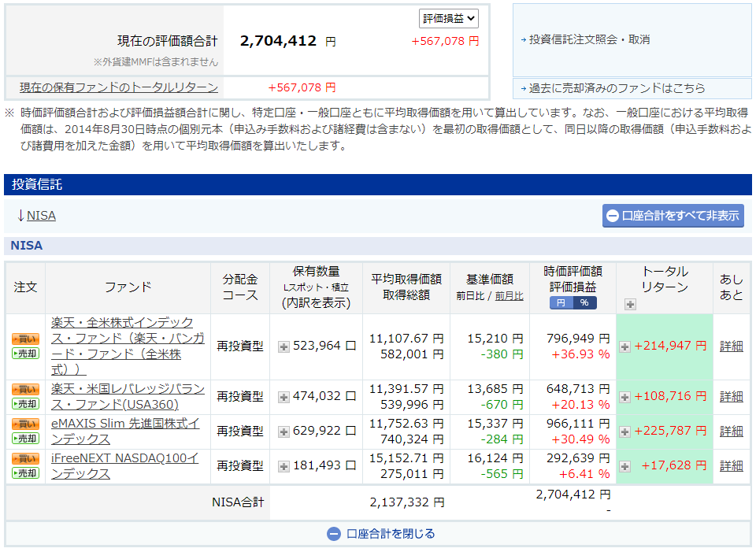756x552 pixels.
Task: Switch valuation display to %
Action: coord(584,302)
